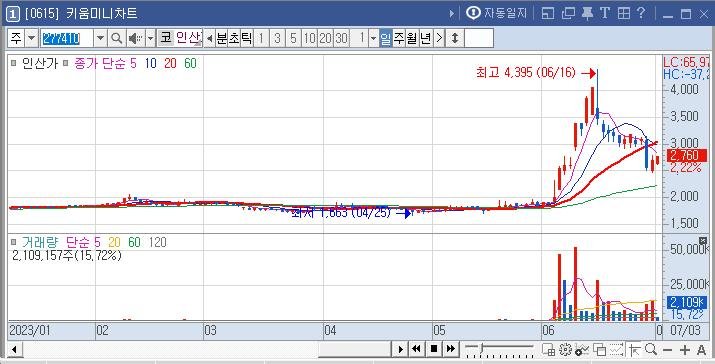Toggle the pushpin always-on-top icon
The width and height of the screenshot is (715, 364).
point(587,14)
